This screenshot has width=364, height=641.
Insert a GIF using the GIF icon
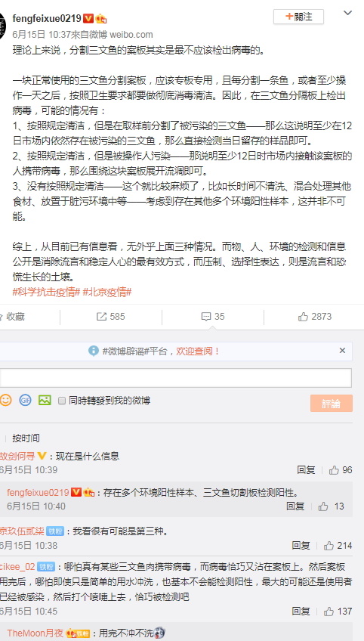pyautogui.click(x=26, y=399)
